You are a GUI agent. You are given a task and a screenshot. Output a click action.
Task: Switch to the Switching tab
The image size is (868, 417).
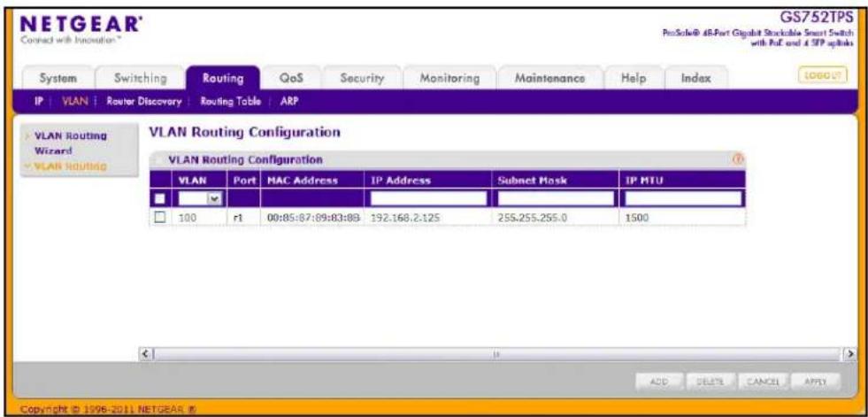(140, 79)
